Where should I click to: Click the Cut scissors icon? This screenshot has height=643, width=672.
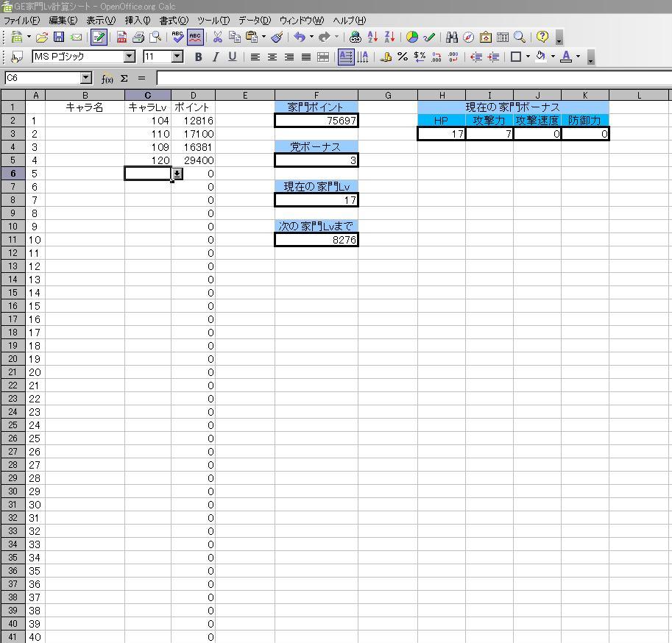click(x=217, y=37)
